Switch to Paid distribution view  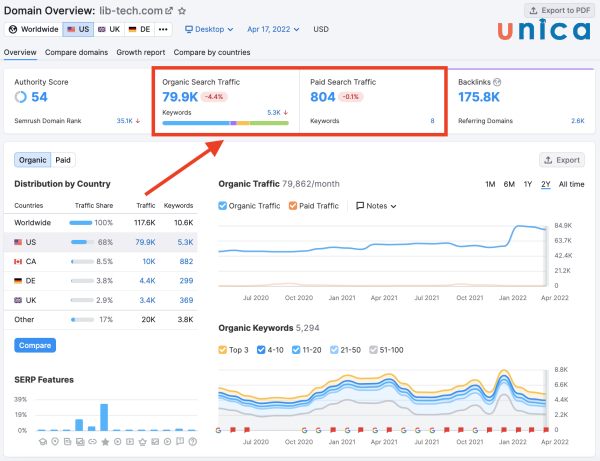pos(63,160)
